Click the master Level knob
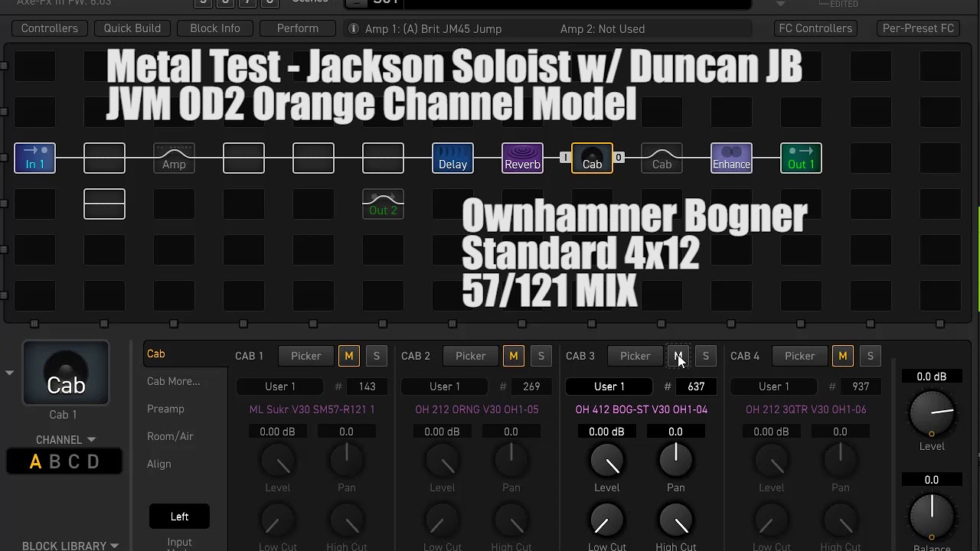Viewport: 980px width, 551px height. [932, 413]
